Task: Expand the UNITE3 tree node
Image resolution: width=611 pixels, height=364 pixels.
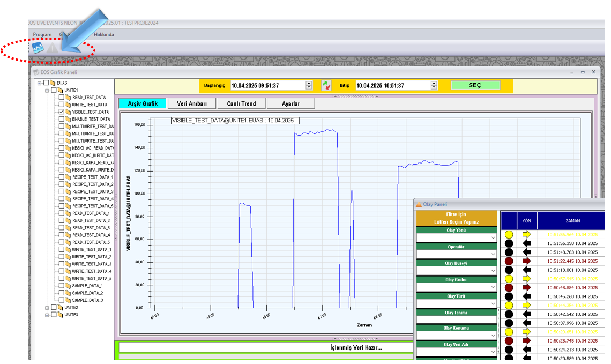Action: coord(47,315)
